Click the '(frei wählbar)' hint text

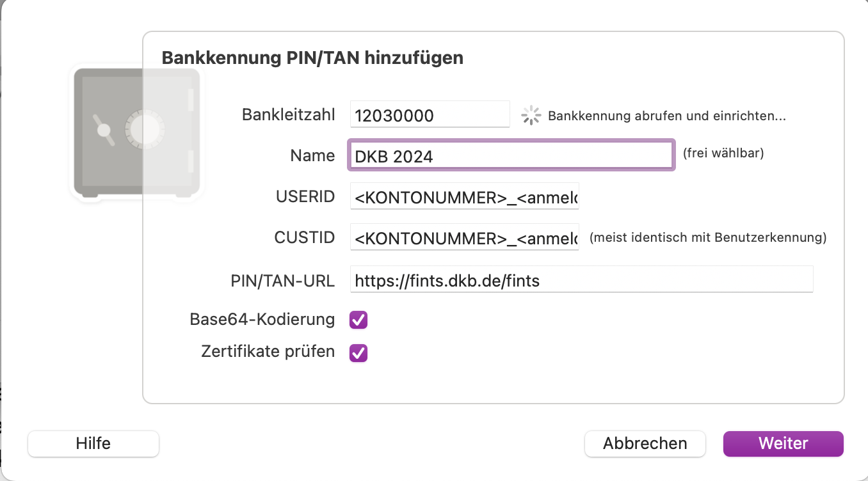(x=723, y=154)
